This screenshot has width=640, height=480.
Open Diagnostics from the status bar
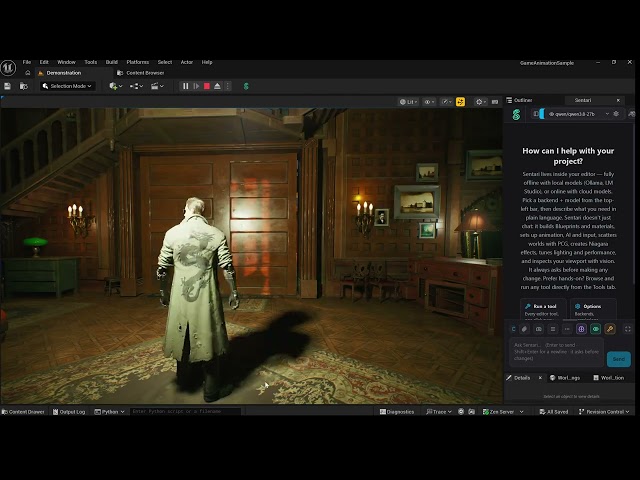pos(397,412)
